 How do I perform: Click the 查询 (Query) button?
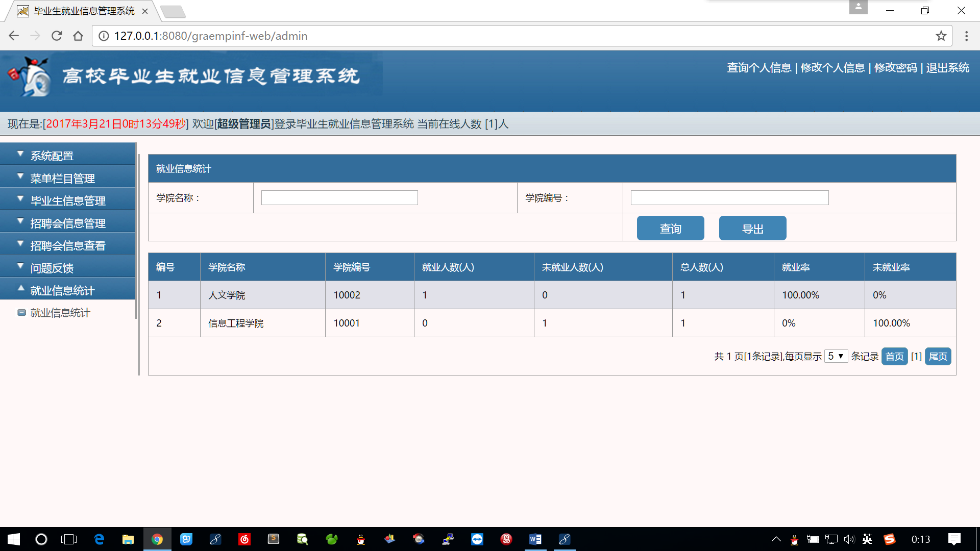[671, 229]
